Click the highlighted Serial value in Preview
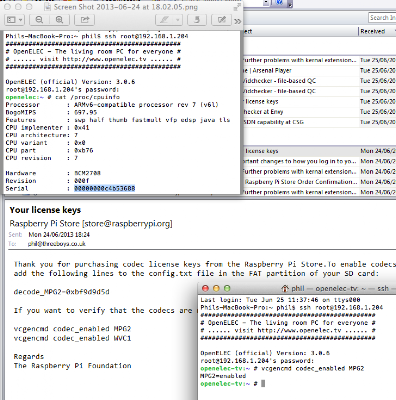This screenshot has height=400, width=396. click(x=105, y=189)
